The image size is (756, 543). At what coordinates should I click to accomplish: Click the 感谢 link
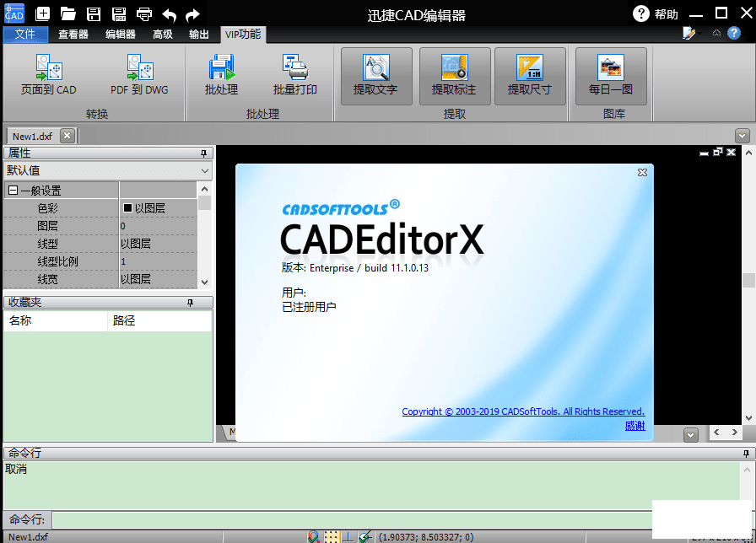coord(635,426)
